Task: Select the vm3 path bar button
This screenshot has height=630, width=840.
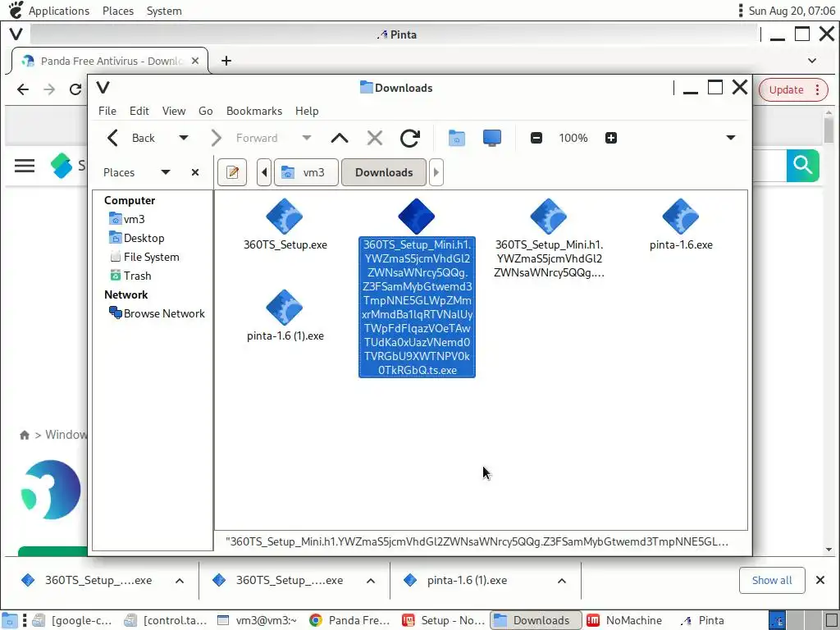Action: coord(307,172)
